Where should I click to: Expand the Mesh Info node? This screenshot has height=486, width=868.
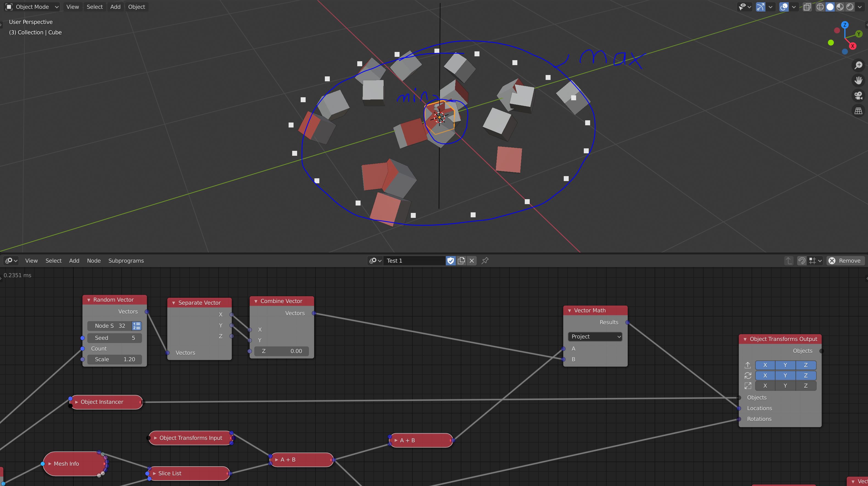[50, 464]
